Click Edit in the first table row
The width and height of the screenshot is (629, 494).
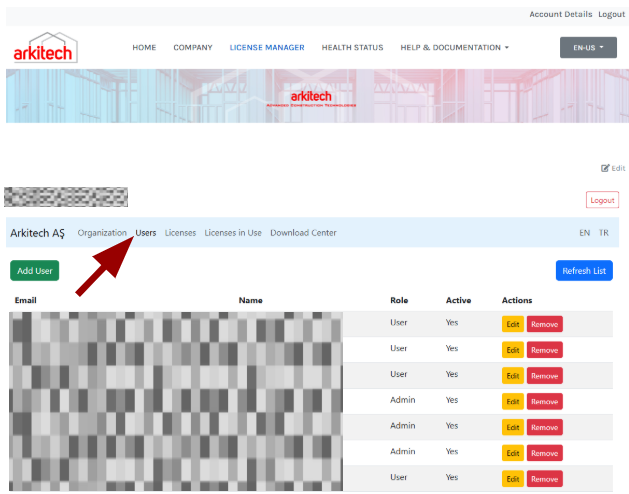pyautogui.click(x=513, y=324)
